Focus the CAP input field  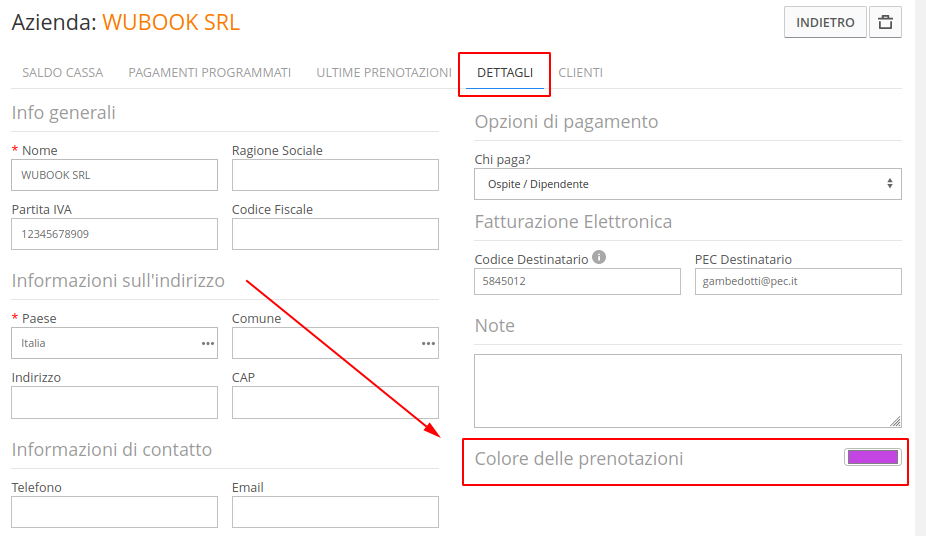[x=335, y=403]
